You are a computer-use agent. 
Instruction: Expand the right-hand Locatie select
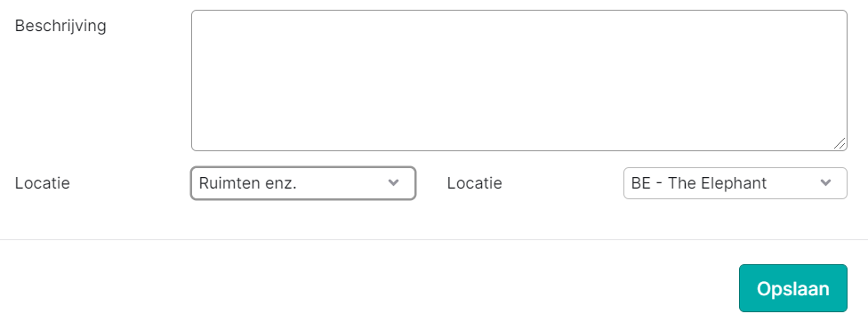coord(735,183)
